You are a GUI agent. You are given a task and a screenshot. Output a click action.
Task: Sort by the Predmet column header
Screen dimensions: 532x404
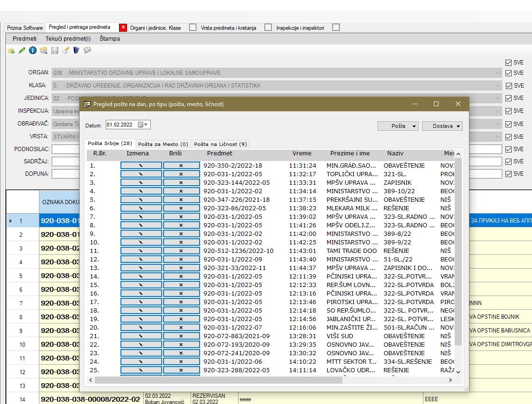click(x=220, y=153)
